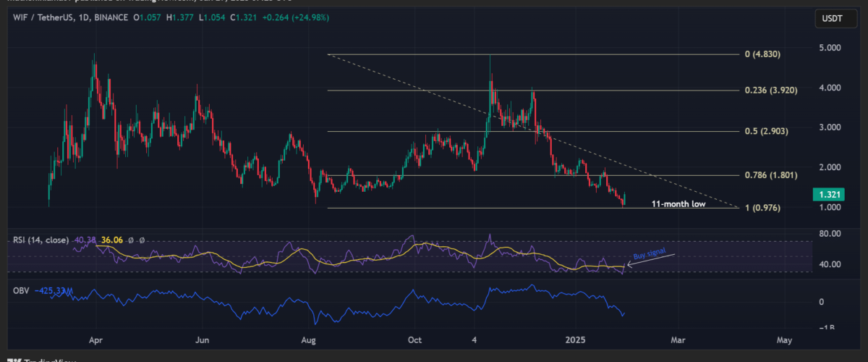Viewport: 868px width, 362px height.
Task: Click the Aug label on time axis
Action: tap(309, 339)
